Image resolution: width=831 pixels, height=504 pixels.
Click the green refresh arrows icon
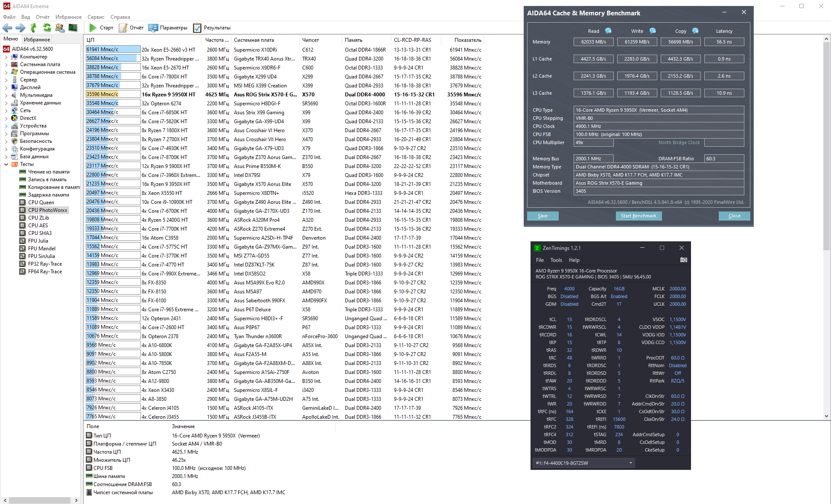(47, 28)
